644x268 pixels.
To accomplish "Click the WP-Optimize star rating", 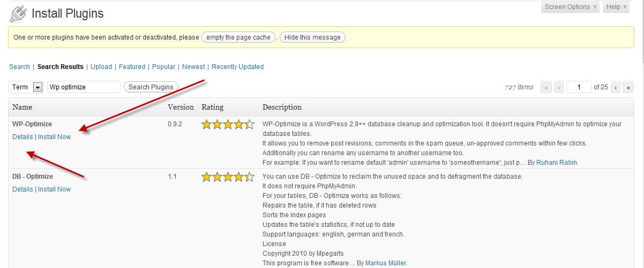I will pyautogui.click(x=228, y=125).
